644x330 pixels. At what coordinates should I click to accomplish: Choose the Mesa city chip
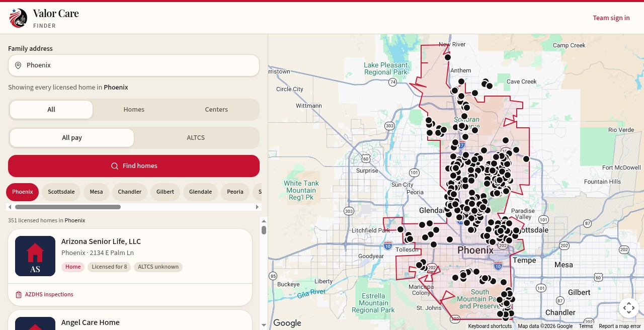tap(96, 192)
